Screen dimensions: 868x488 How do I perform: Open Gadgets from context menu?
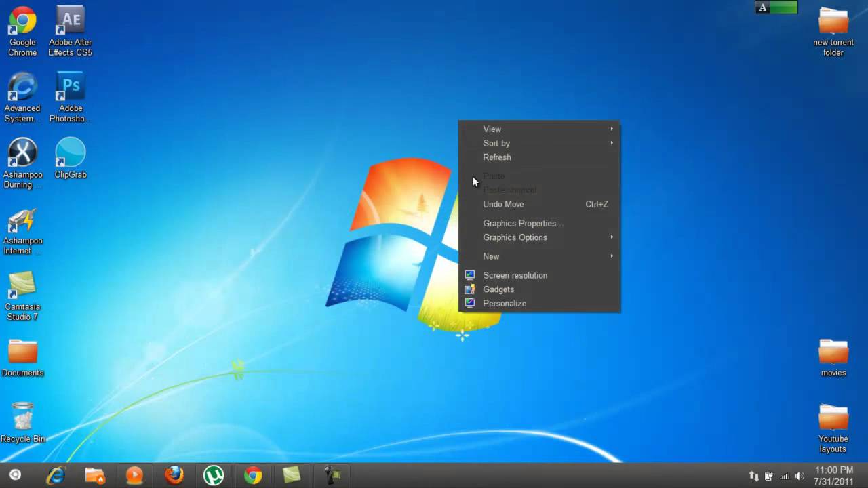point(539,289)
